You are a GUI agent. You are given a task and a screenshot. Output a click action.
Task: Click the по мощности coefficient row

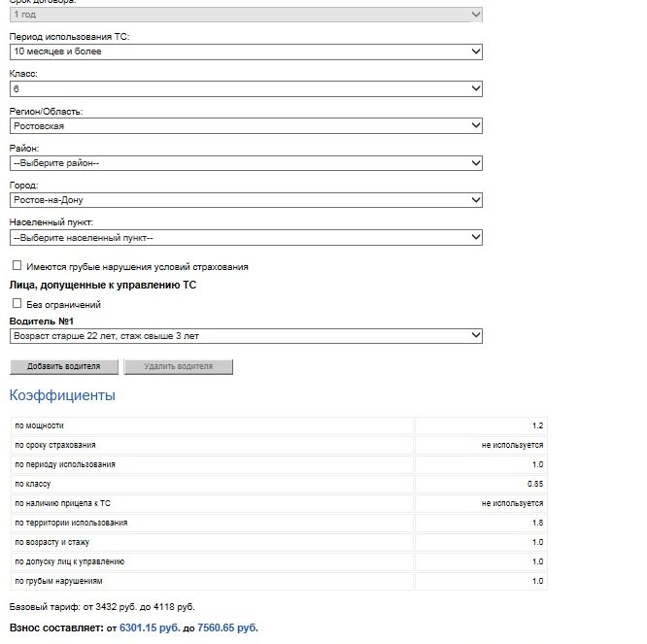point(279,425)
